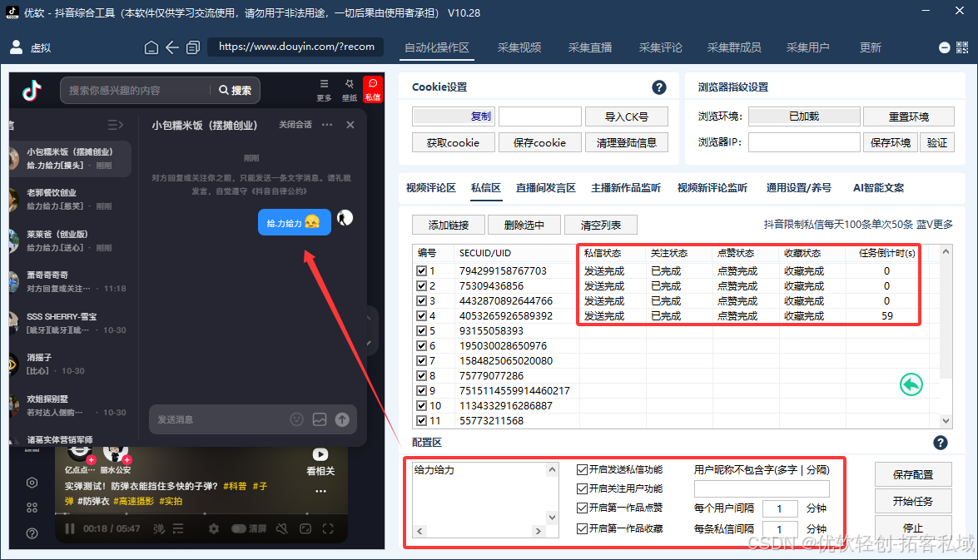Open the emoji picker in message box
Image resolution: width=978 pixels, height=560 pixels.
tap(297, 419)
